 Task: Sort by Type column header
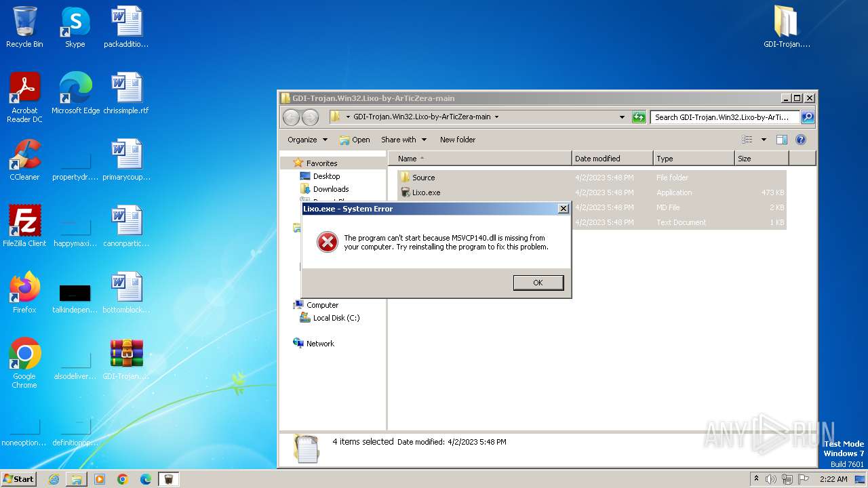(694, 159)
